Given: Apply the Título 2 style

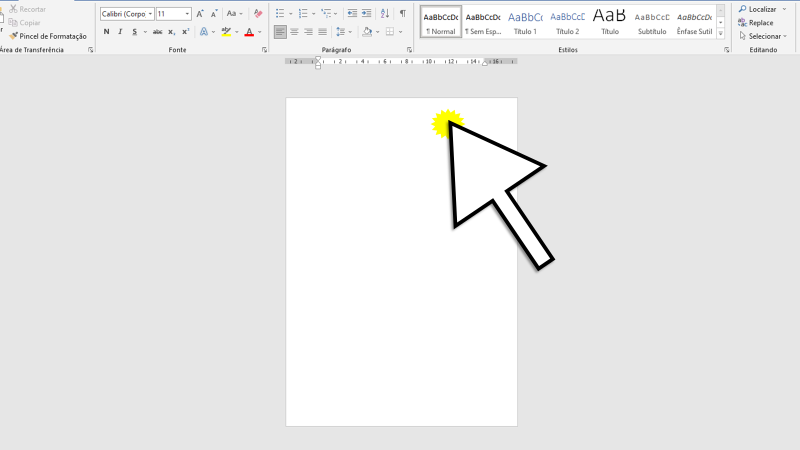Looking at the screenshot, I should pyautogui.click(x=567, y=22).
